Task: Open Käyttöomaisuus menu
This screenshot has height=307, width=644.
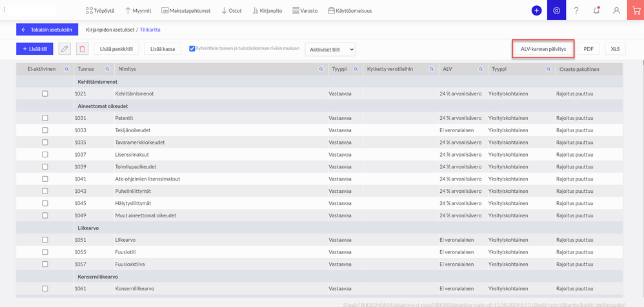Action: 350,11
